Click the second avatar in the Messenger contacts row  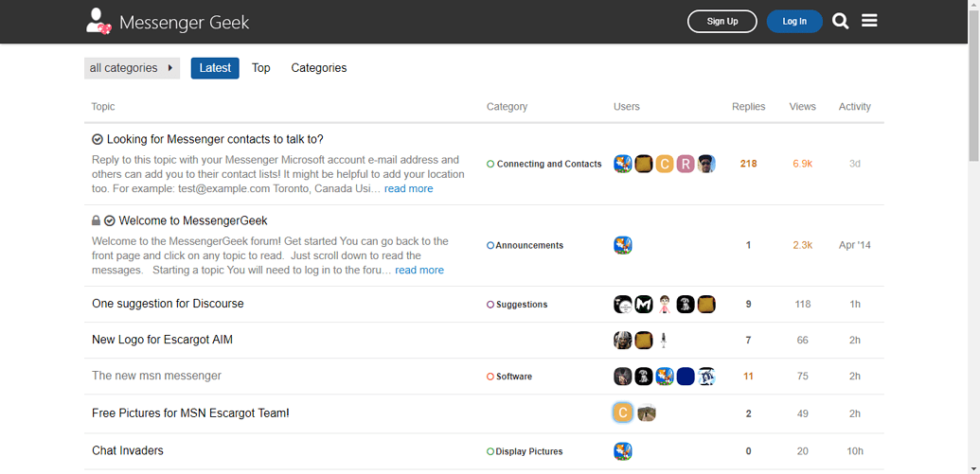644,165
